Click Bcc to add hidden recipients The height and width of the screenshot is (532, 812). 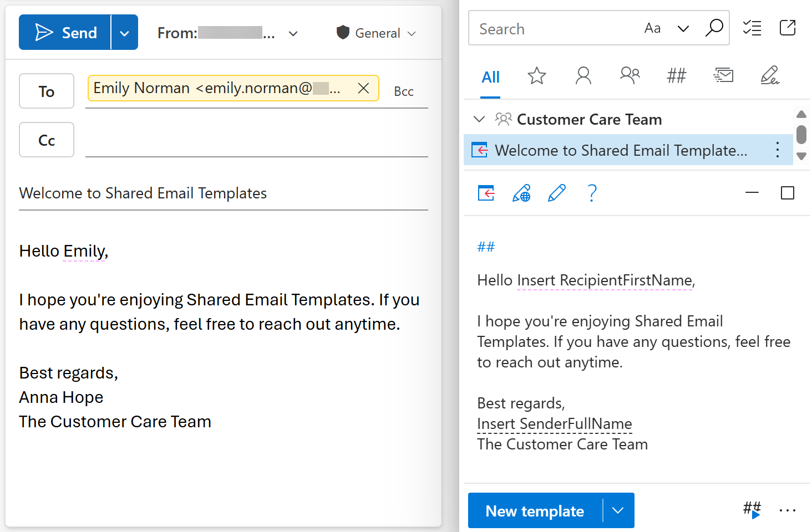403,91
